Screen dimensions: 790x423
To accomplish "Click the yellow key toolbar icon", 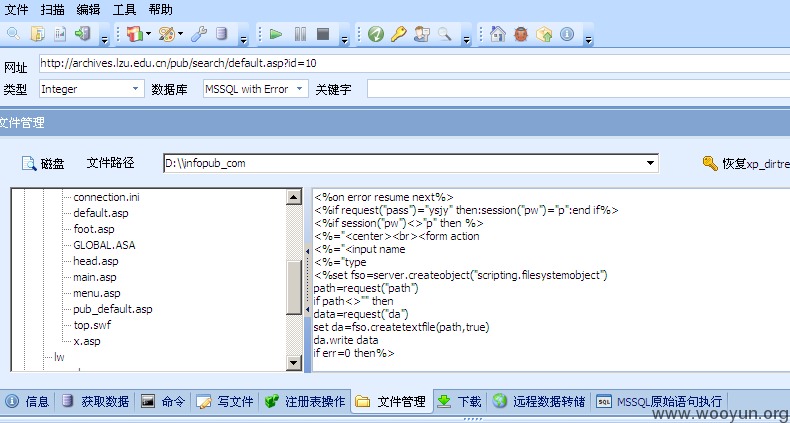I will coord(399,34).
